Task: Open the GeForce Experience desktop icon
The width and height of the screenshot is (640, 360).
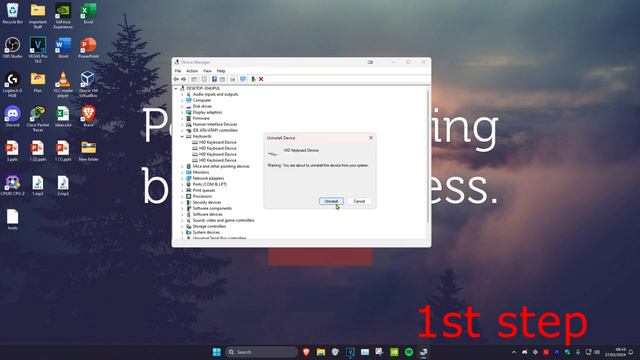Action: (x=63, y=16)
